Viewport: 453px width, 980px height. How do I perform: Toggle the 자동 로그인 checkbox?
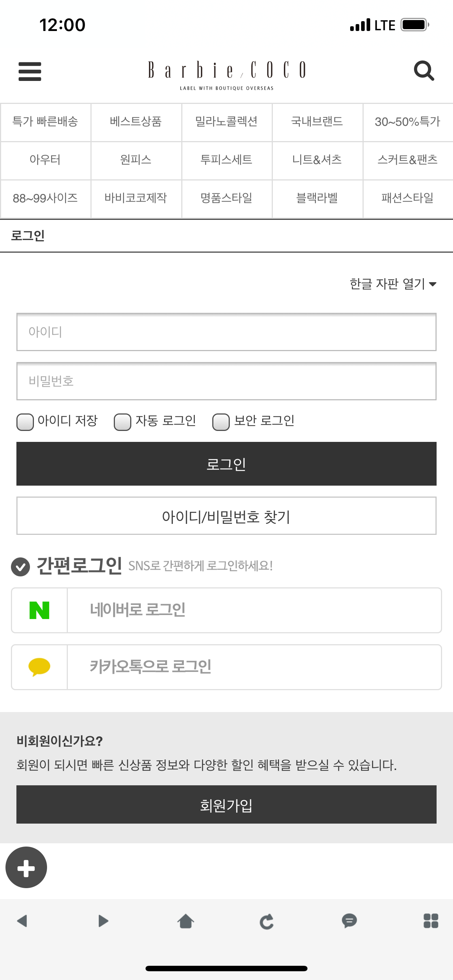pyautogui.click(x=123, y=422)
